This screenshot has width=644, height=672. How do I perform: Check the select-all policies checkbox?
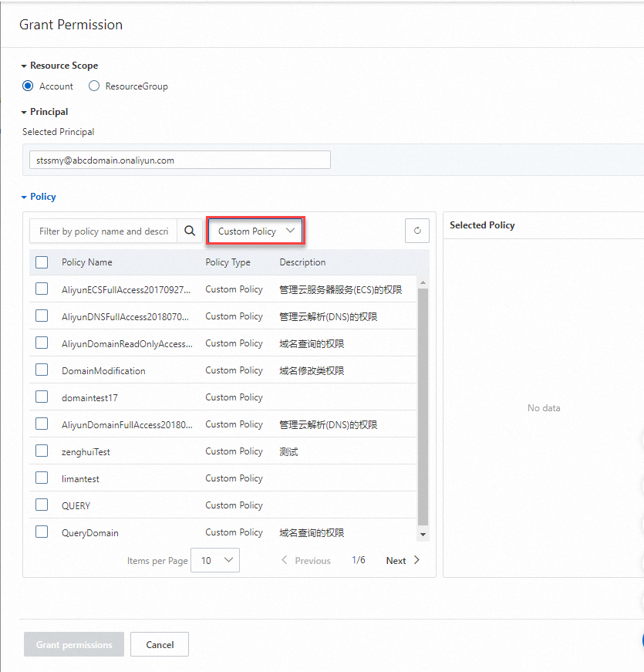(x=42, y=262)
